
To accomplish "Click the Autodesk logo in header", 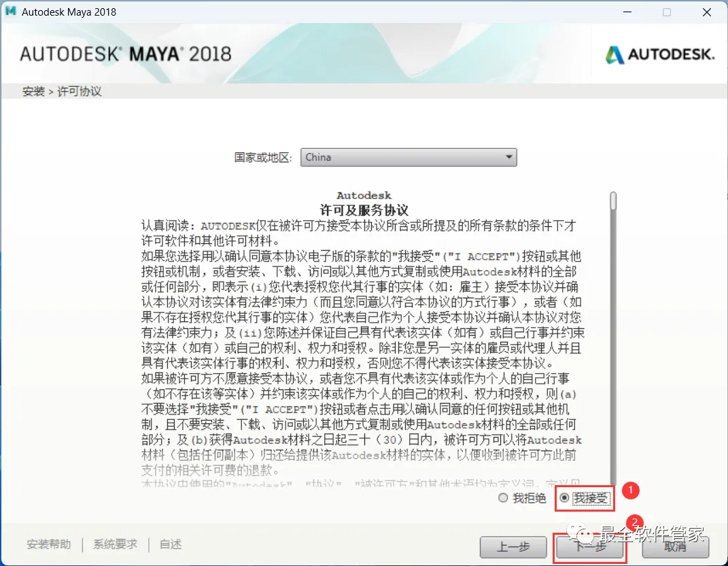I will point(660,55).
